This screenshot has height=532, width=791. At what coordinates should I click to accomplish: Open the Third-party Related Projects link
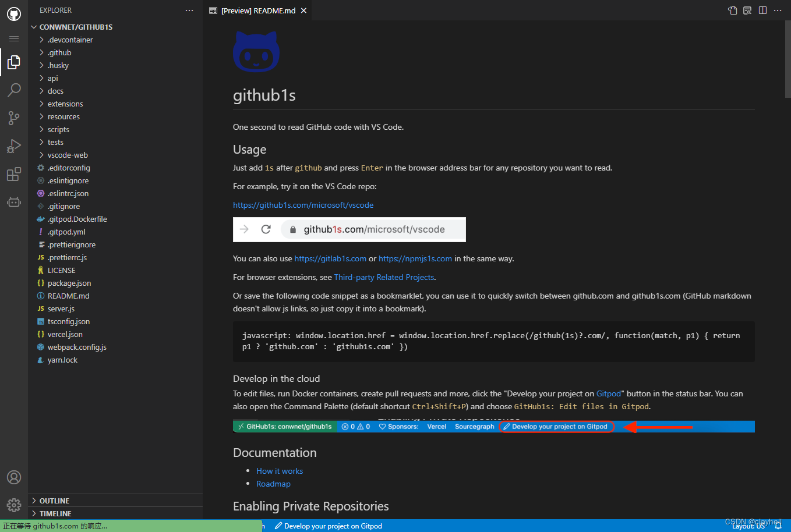point(384,277)
